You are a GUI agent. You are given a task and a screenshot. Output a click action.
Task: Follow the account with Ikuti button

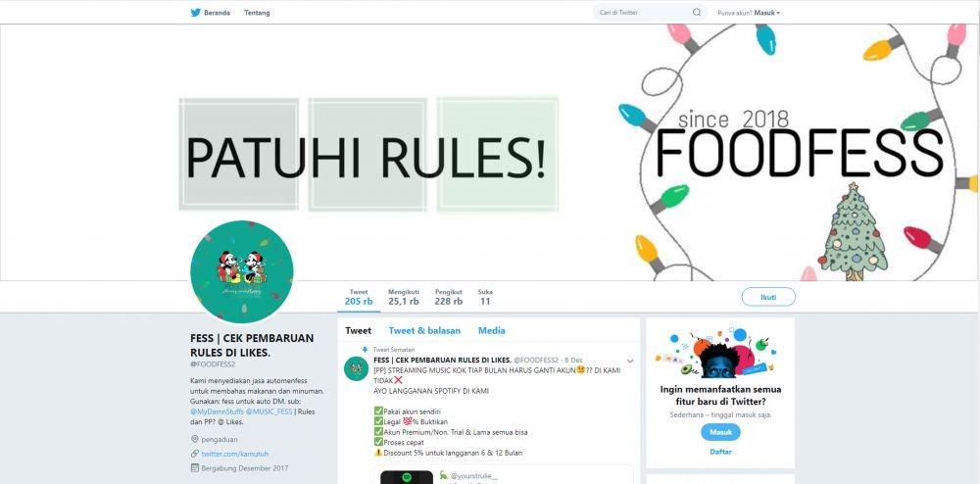pos(768,297)
